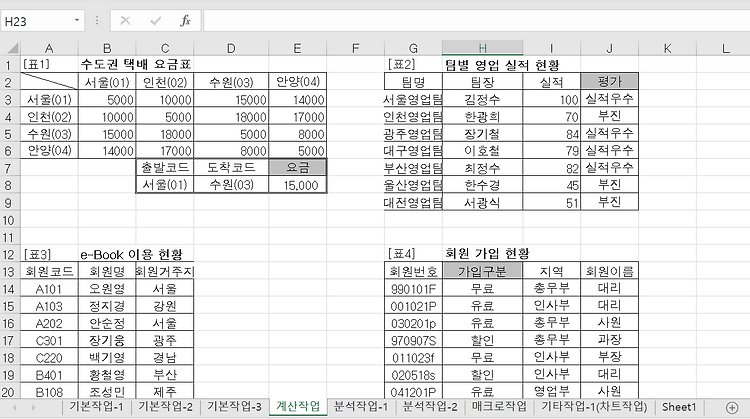Click the 팀명 header cell
Image resolution: width=750 pixels, height=419 pixels.
pos(413,82)
